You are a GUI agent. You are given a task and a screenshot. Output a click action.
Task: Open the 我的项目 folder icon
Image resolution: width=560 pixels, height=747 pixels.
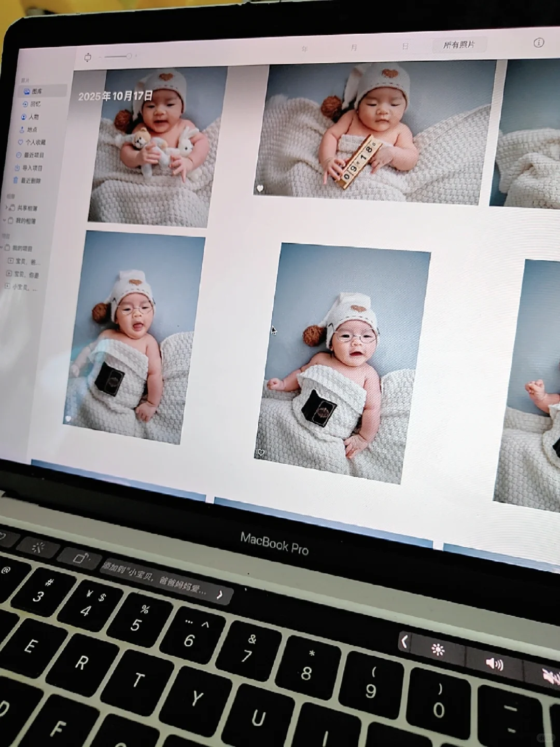tap(7, 247)
